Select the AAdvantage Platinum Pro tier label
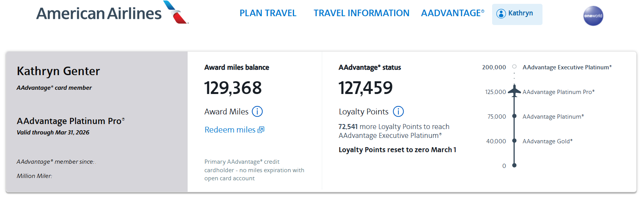 (x=558, y=92)
